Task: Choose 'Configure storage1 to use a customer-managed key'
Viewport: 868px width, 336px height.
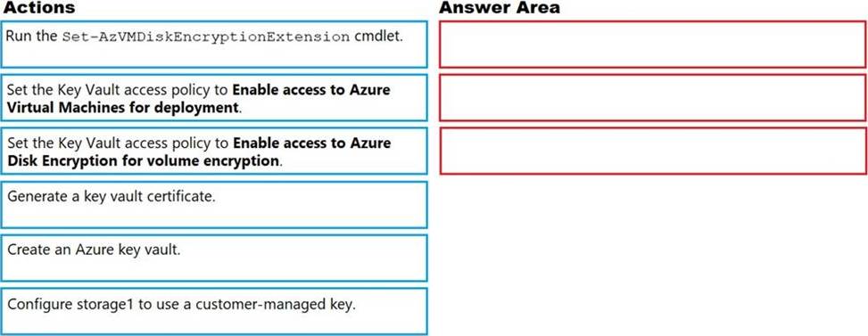Action: pyautogui.click(x=214, y=311)
